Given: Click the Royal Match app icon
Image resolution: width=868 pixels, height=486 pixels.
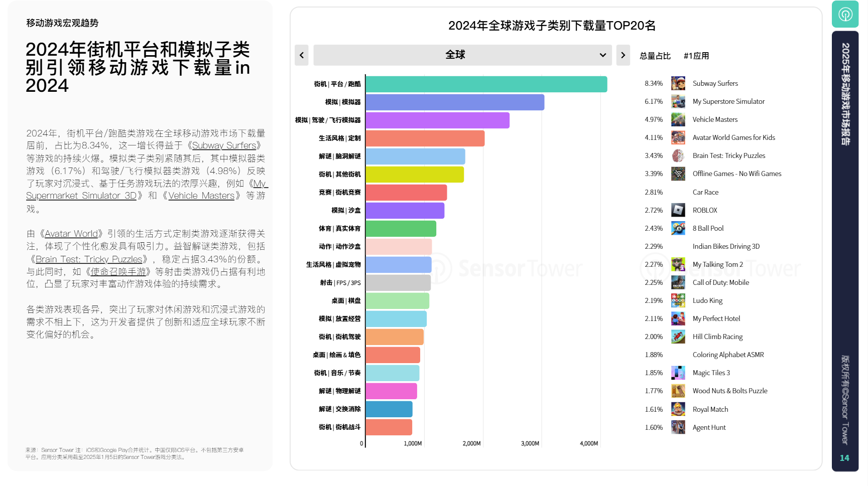Looking at the screenshot, I should pyautogui.click(x=678, y=409).
